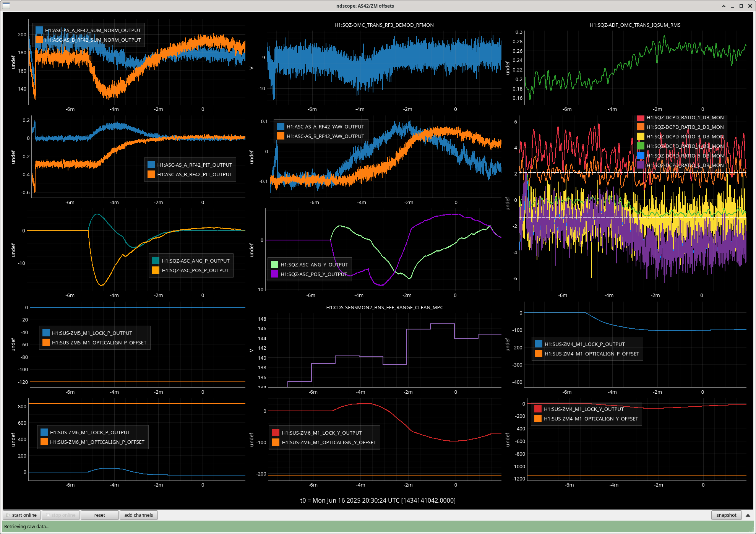756x534 pixels.
Task: Click the t0 timestamp label at bottom
Action: [378, 500]
